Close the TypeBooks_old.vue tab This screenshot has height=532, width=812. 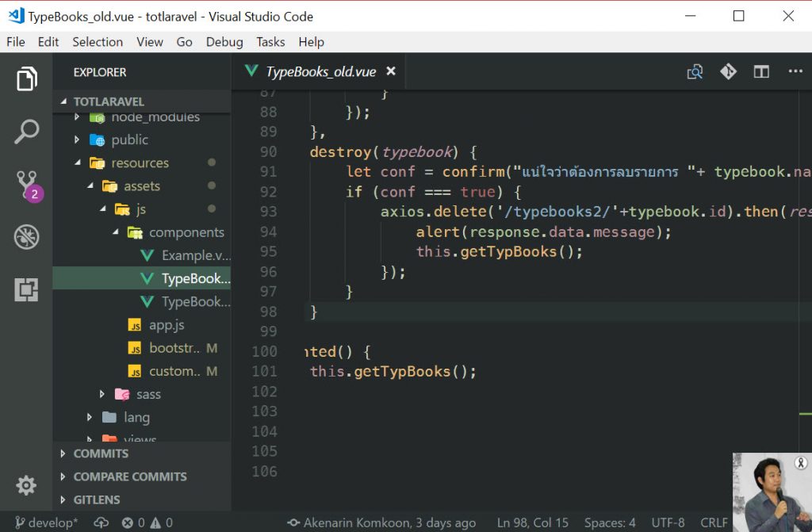click(x=391, y=71)
